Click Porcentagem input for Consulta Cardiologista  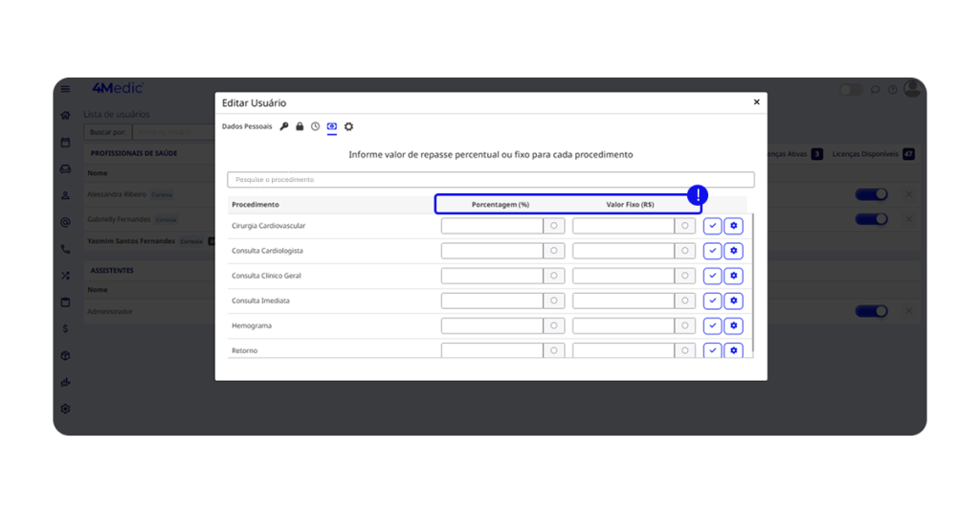492,251
